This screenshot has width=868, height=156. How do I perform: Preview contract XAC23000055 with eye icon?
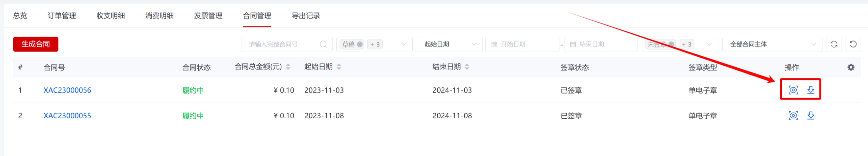[793, 115]
